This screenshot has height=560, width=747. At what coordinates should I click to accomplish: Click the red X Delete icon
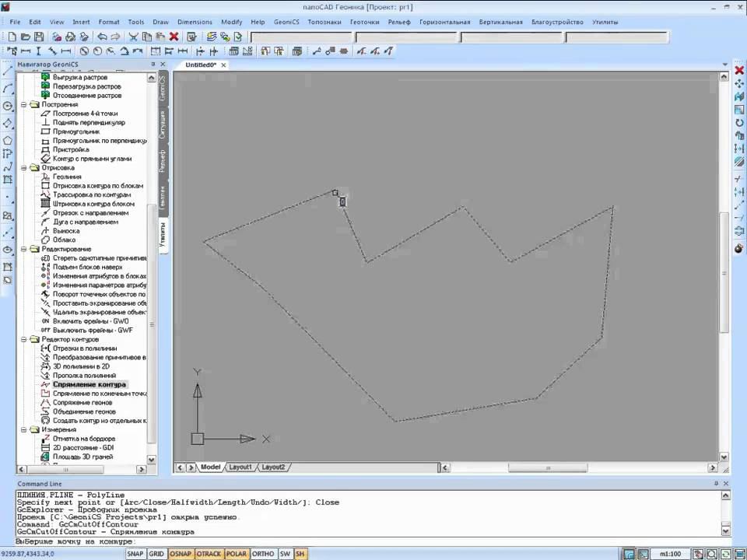(x=174, y=37)
